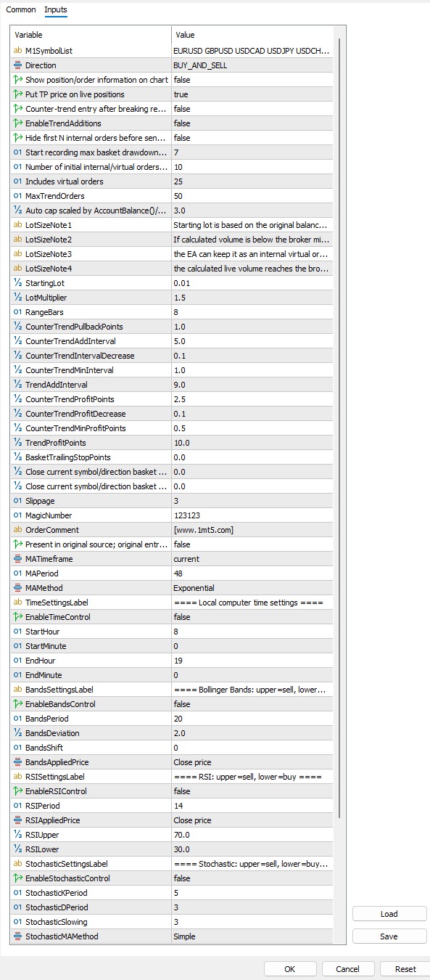Click the Reset button
The height and width of the screenshot is (980, 430).
405,969
